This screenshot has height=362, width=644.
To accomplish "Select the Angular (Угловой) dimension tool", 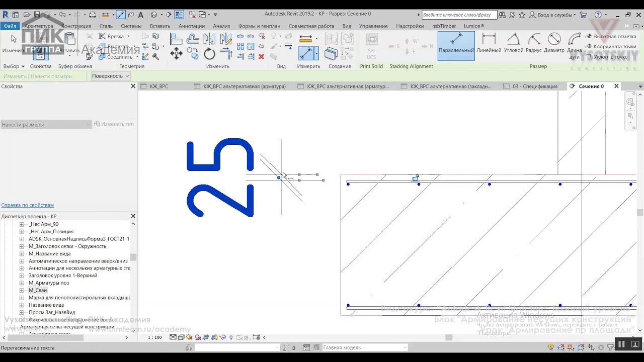I will click(514, 43).
